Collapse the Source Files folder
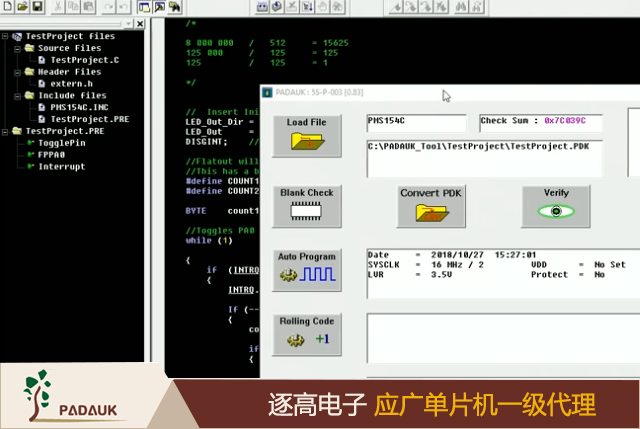This screenshot has height=429, width=640. (17, 48)
